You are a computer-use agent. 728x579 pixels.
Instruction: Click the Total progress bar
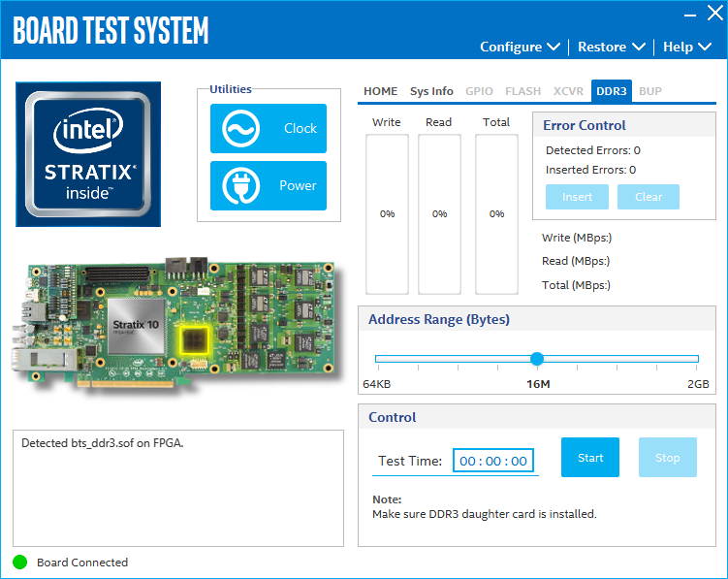coord(496,214)
